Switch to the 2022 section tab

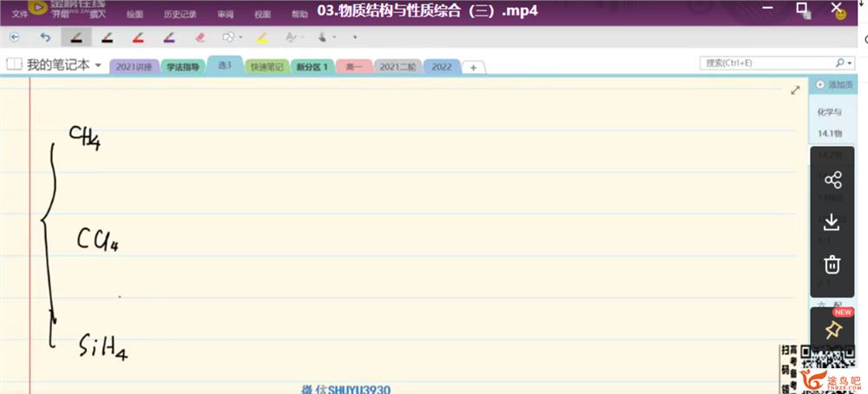[442, 67]
